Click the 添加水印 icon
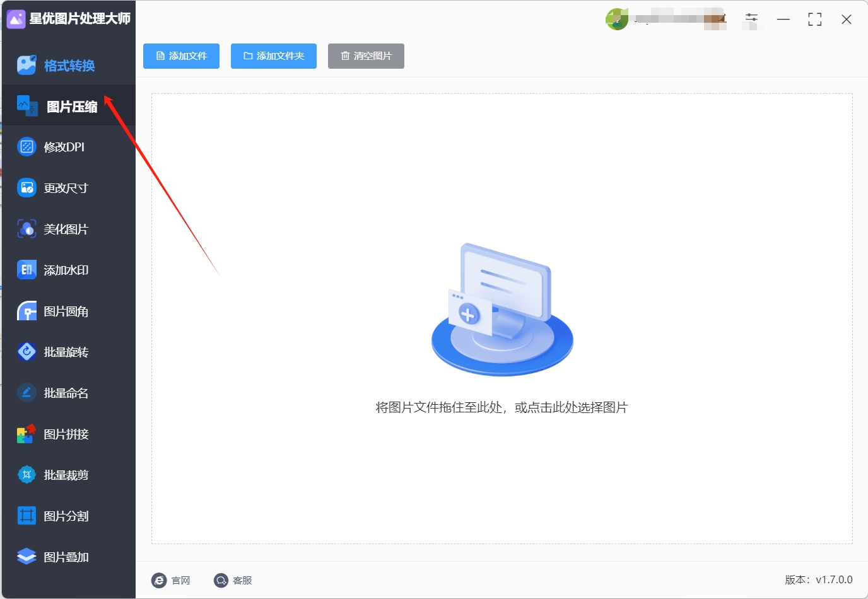The width and height of the screenshot is (868, 599). [26, 270]
